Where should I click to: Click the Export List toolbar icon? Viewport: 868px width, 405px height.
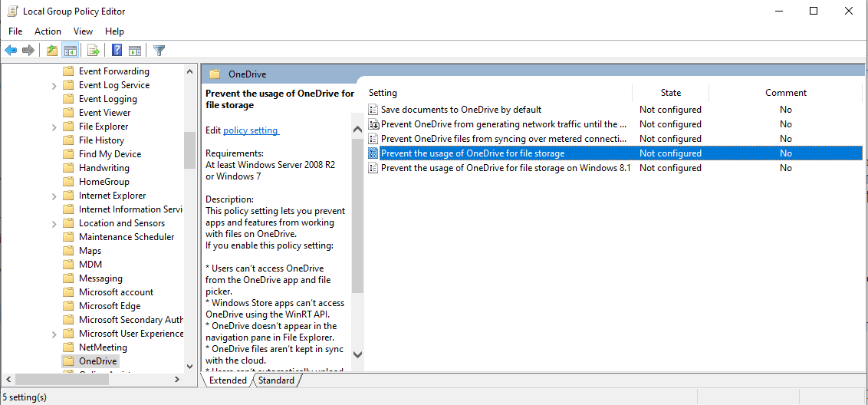pos(94,51)
